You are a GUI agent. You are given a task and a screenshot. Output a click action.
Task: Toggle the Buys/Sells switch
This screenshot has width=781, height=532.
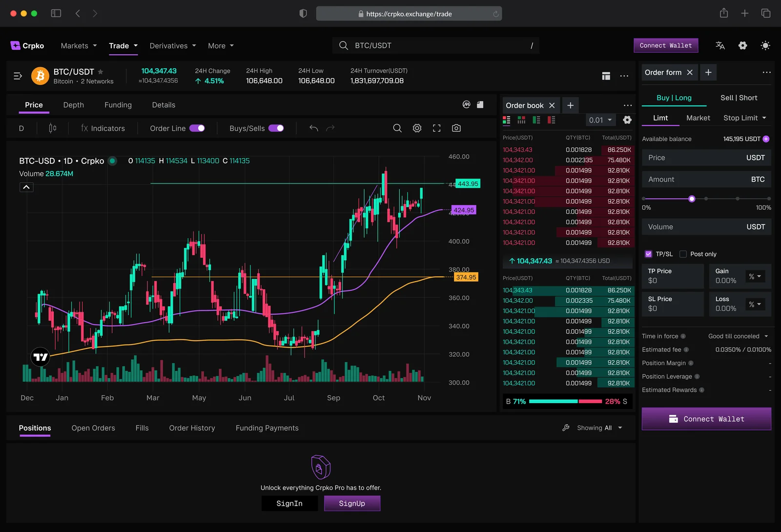[276, 128]
